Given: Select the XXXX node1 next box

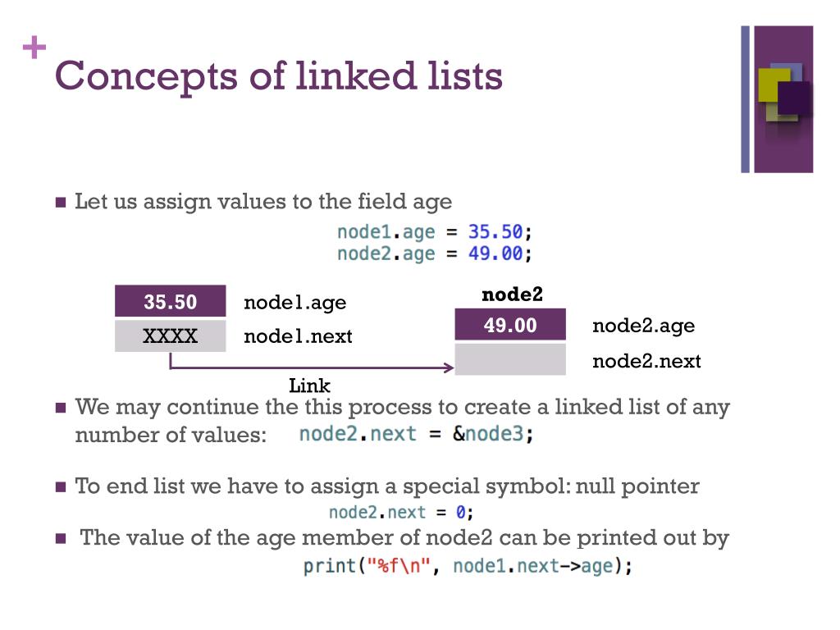Looking at the screenshot, I should [171, 336].
